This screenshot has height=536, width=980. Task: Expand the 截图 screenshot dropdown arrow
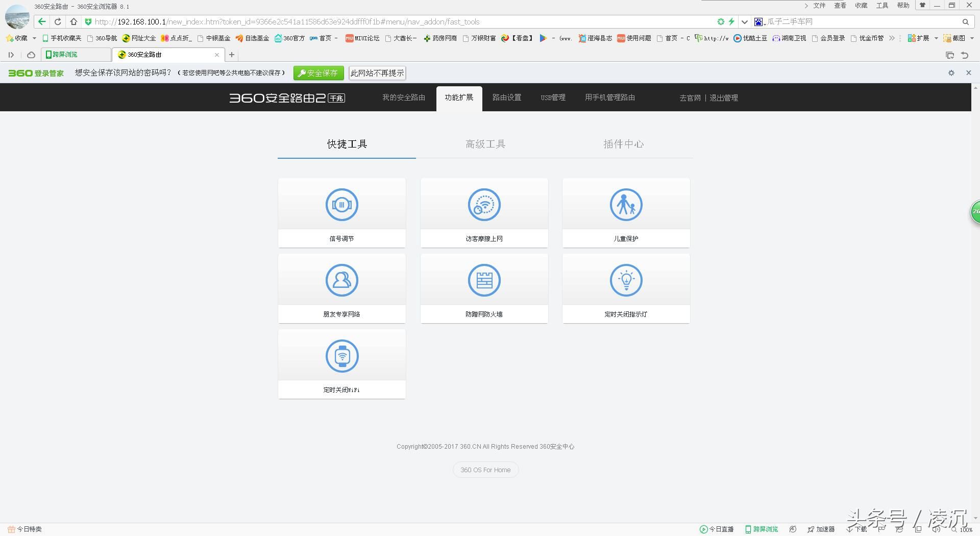(971, 38)
